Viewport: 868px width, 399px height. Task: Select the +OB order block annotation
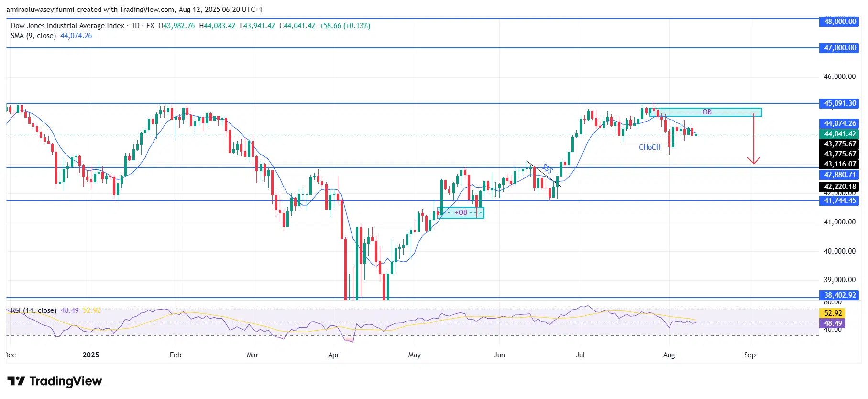point(461,212)
